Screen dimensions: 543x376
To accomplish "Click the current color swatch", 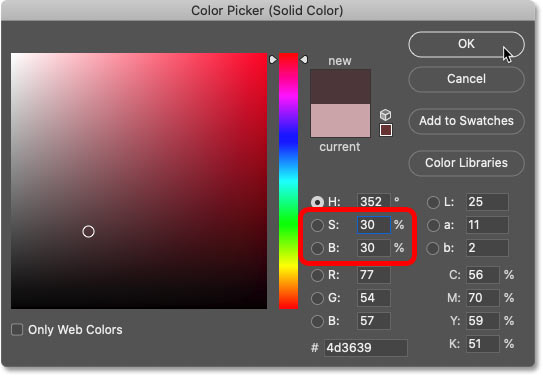I will pyautogui.click(x=340, y=120).
